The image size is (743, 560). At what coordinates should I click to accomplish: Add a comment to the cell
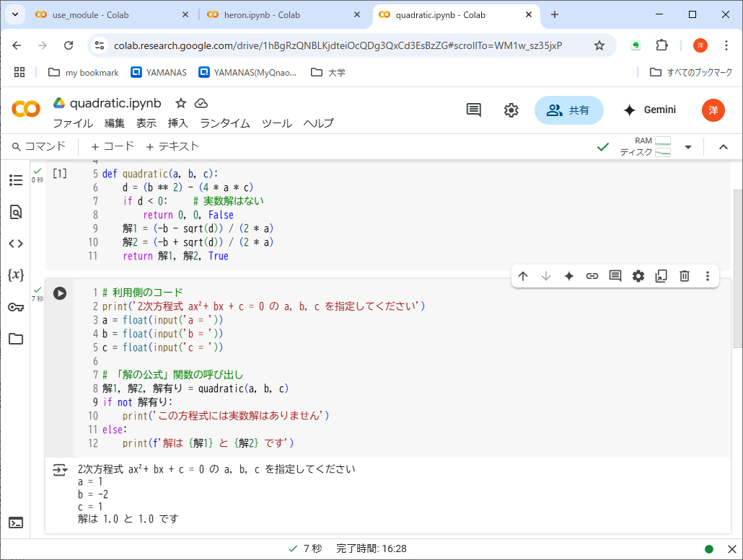point(615,275)
